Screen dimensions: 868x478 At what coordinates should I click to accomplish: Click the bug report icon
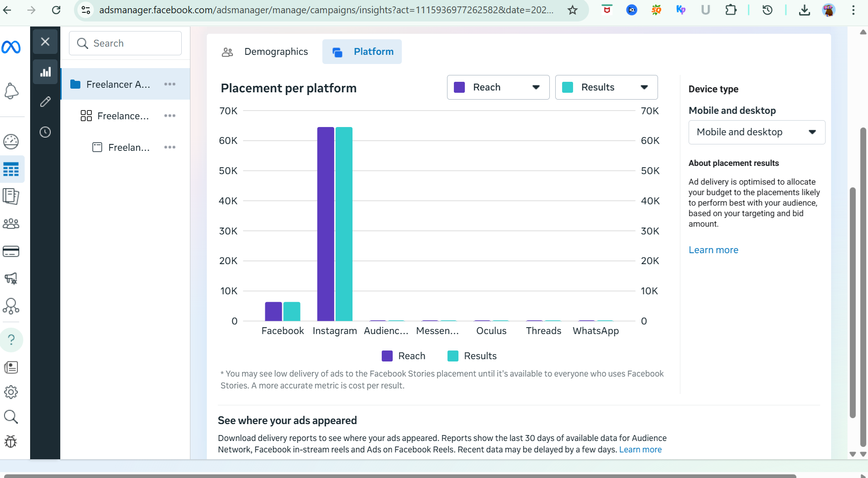(x=11, y=441)
